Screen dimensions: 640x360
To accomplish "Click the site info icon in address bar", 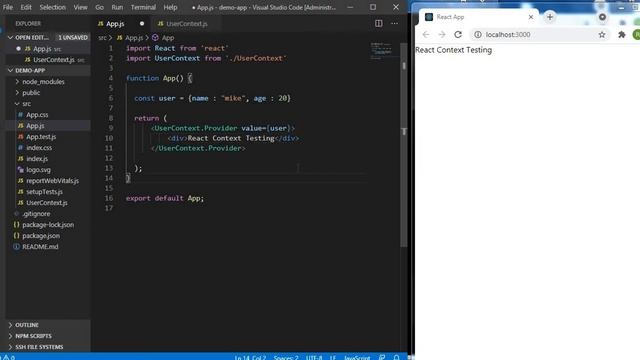I will coord(478,35).
